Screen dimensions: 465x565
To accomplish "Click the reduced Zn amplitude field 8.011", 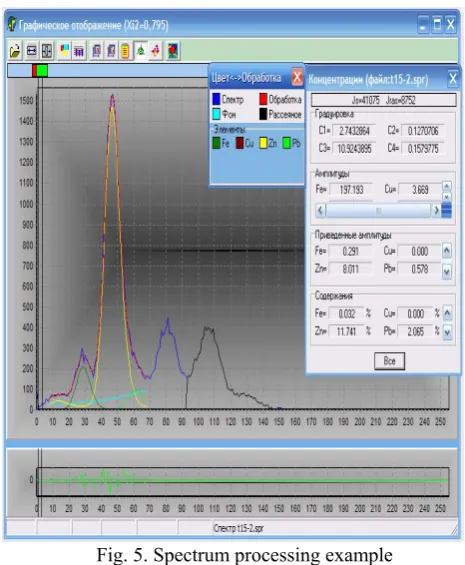I will click(350, 269).
